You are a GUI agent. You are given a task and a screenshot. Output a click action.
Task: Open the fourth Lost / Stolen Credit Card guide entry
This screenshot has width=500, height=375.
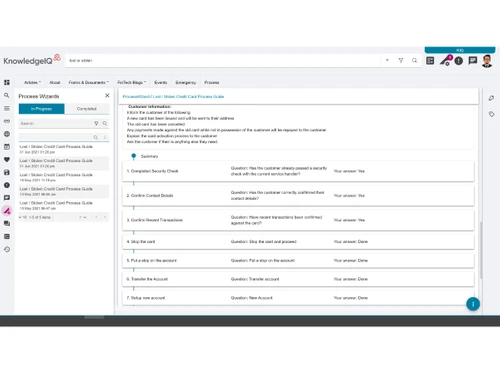point(64,191)
